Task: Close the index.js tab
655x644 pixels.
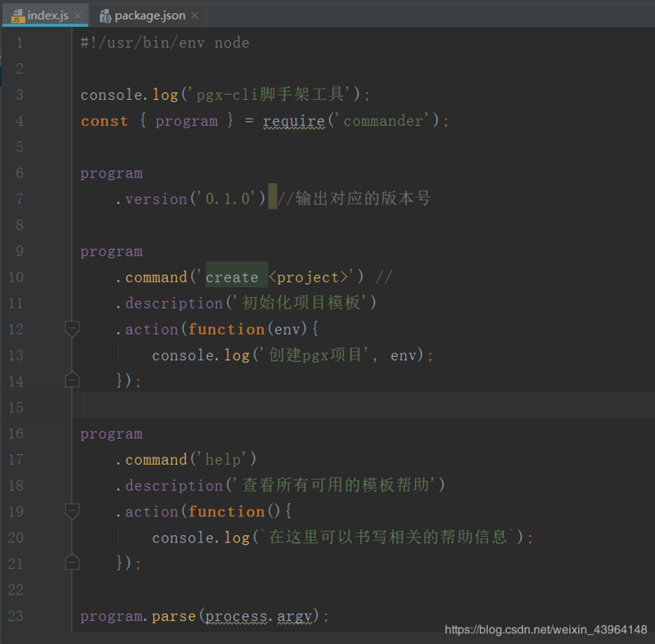Action: [78, 16]
